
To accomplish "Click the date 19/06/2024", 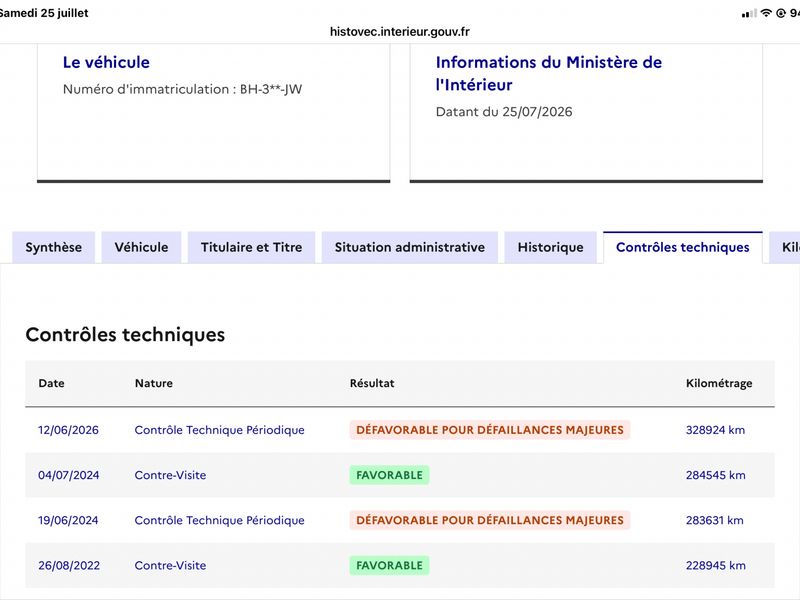I will [68, 520].
